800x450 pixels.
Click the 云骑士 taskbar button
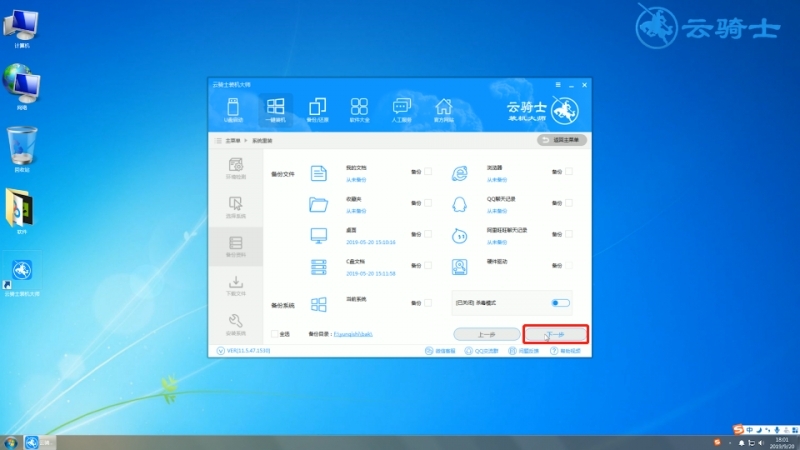tap(39, 442)
